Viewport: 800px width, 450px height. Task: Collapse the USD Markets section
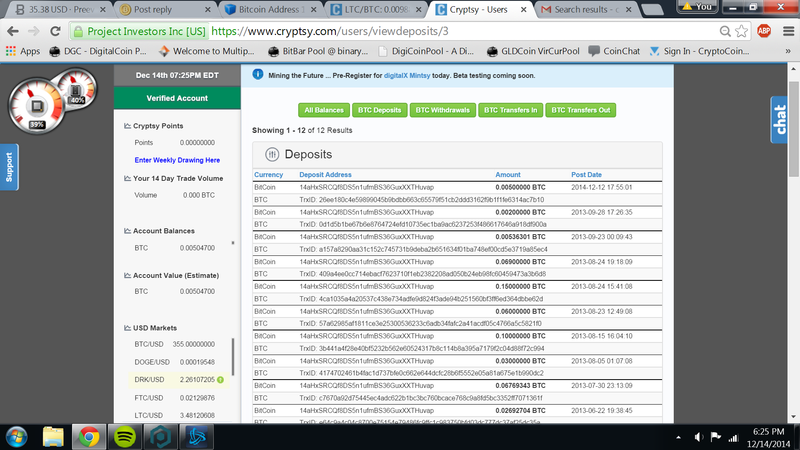coord(127,328)
